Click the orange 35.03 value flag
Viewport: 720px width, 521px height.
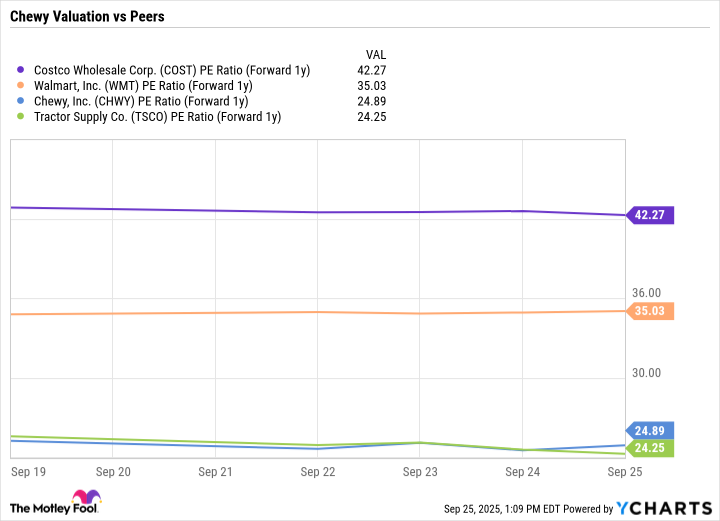[x=649, y=311]
